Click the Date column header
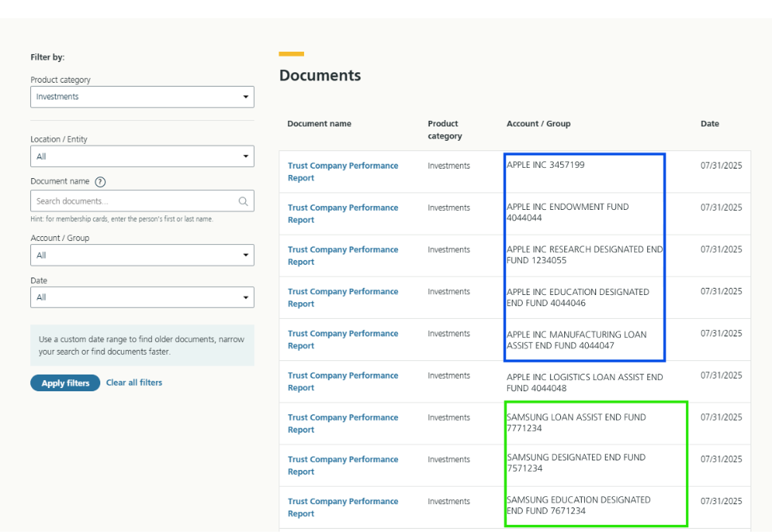 click(709, 123)
